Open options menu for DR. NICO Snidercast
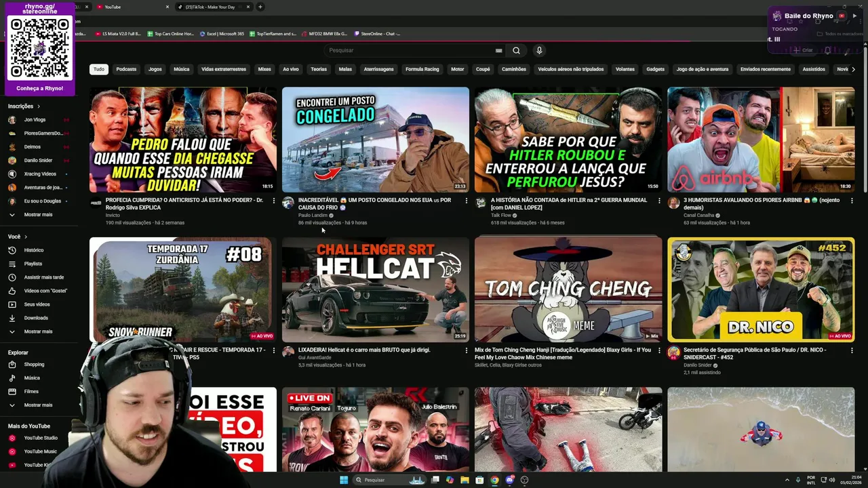Viewport: 868px width, 488px height. point(852,350)
